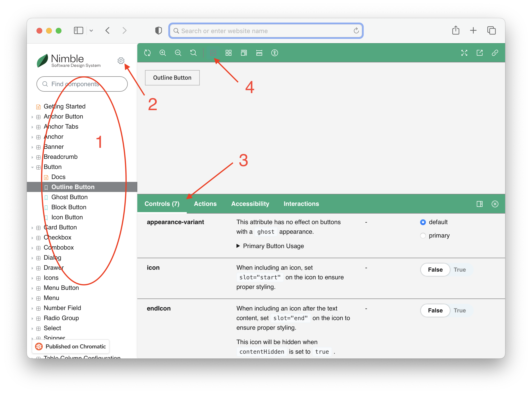Open Storybook settings gear icon
The height and width of the screenshot is (394, 532).
[x=121, y=60]
